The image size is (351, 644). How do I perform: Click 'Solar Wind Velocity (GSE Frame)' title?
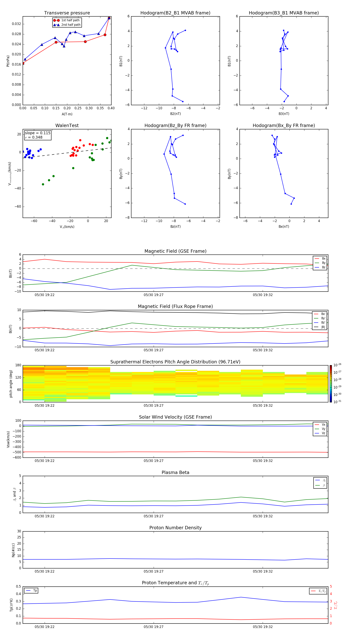175,417
